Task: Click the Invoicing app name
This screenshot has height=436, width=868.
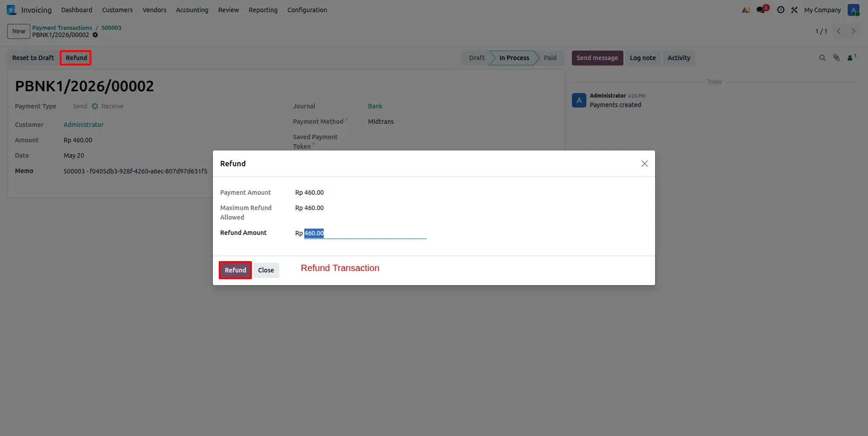Action: 36,10
